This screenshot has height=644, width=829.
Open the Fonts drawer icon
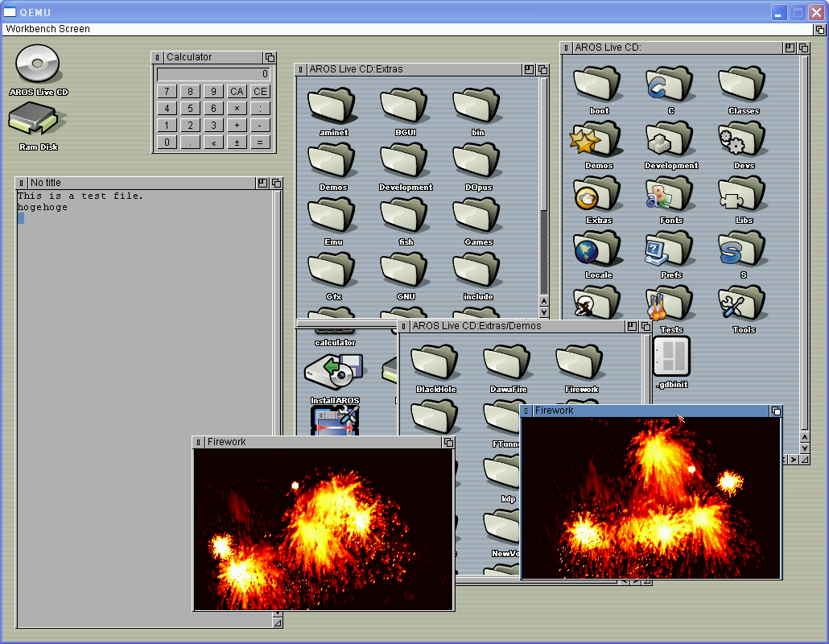click(670, 196)
